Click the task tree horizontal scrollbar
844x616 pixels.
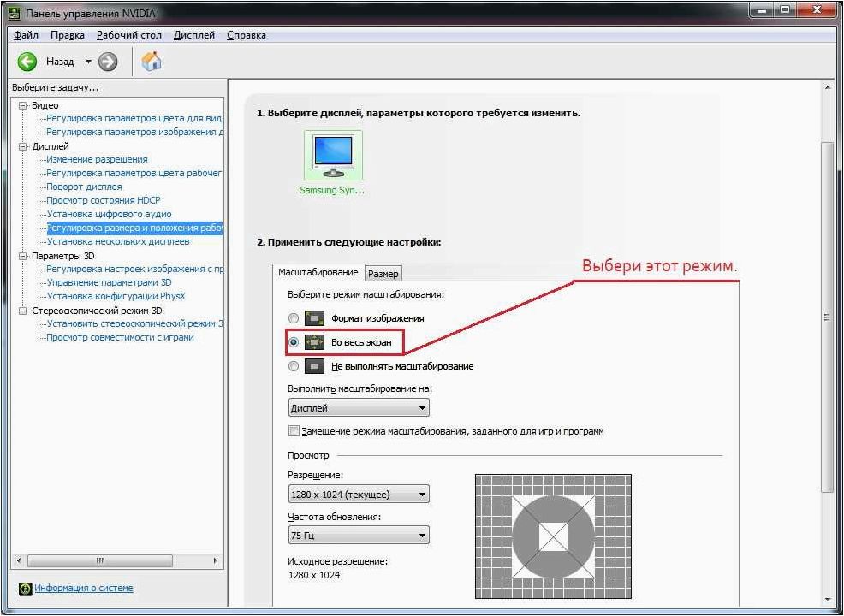coord(116,560)
